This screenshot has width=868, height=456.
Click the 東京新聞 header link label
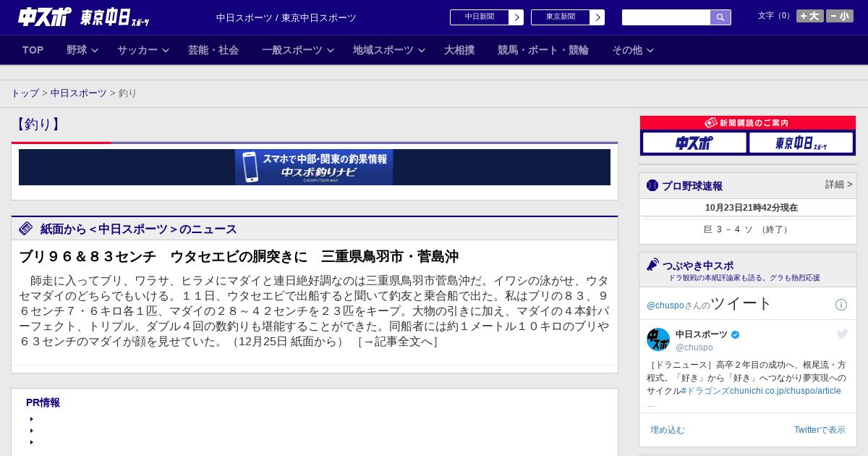pos(561,17)
